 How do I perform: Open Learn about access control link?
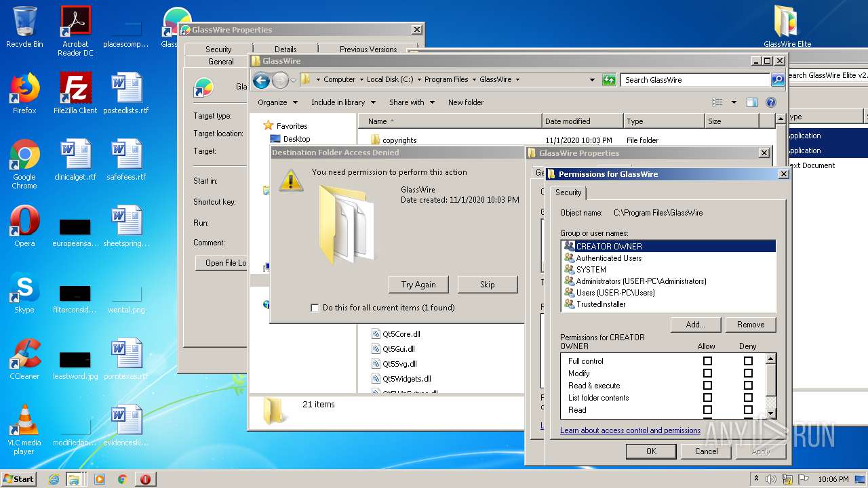[630, 430]
